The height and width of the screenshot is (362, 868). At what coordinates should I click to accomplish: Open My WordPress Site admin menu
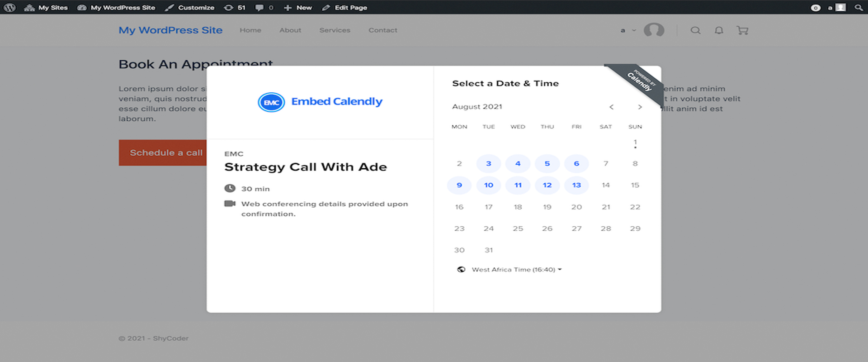[116, 7]
